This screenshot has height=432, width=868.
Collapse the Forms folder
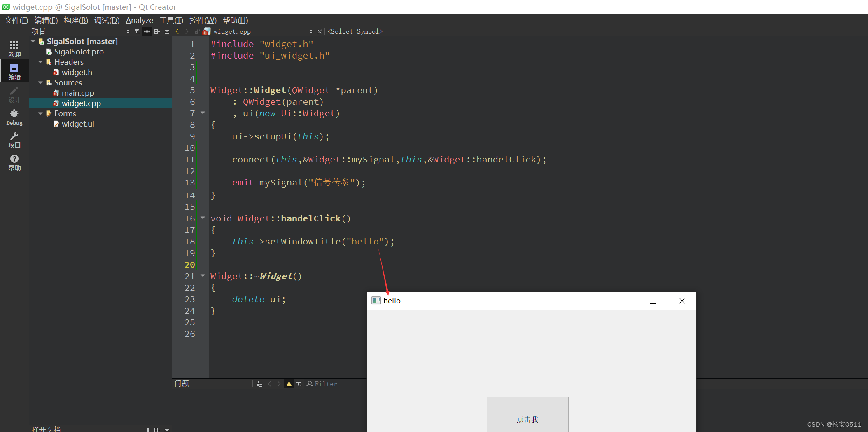tap(40, 113)
